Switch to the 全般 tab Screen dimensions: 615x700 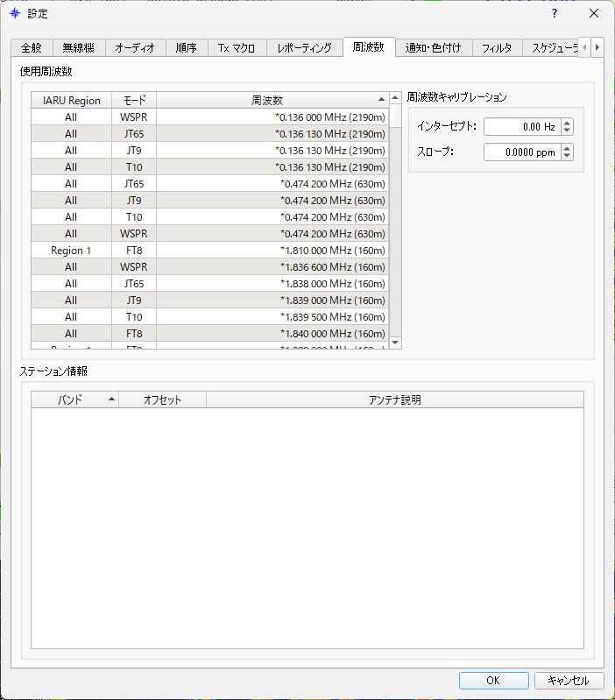(32, 48)
